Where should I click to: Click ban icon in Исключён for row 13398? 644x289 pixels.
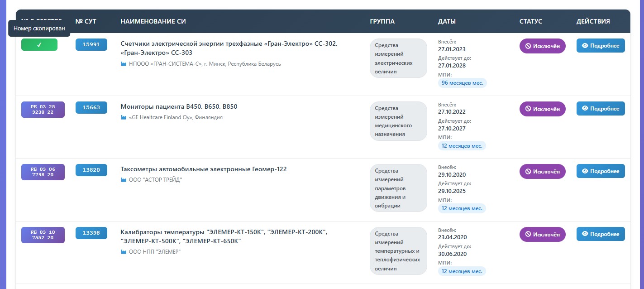point(528,235)
